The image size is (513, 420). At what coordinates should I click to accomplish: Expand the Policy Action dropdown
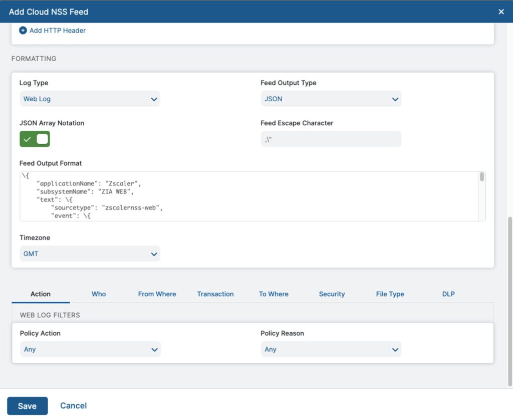[x=90, y=349]
